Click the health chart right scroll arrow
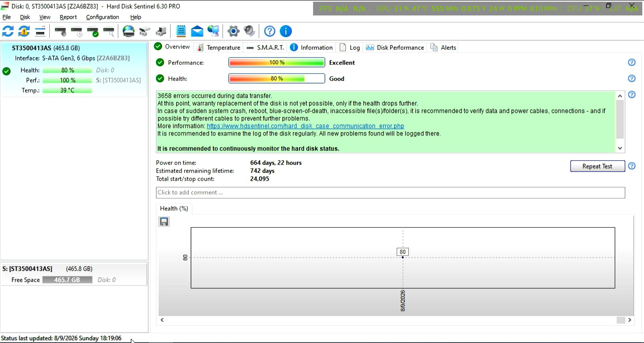The image size is (644, 343). click(x=630, y=320)
